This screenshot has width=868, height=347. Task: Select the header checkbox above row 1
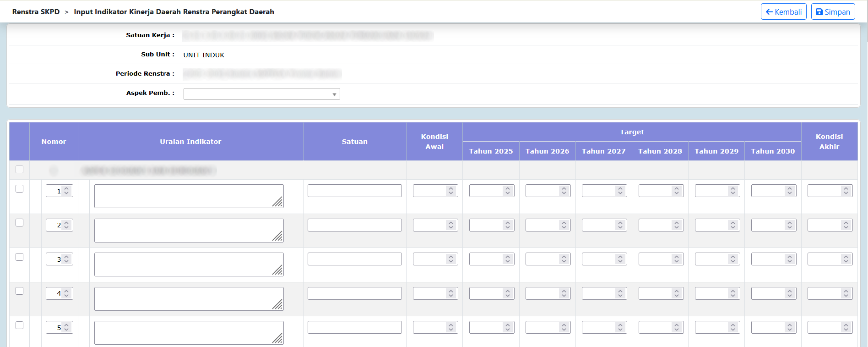[x=19, y=170]
